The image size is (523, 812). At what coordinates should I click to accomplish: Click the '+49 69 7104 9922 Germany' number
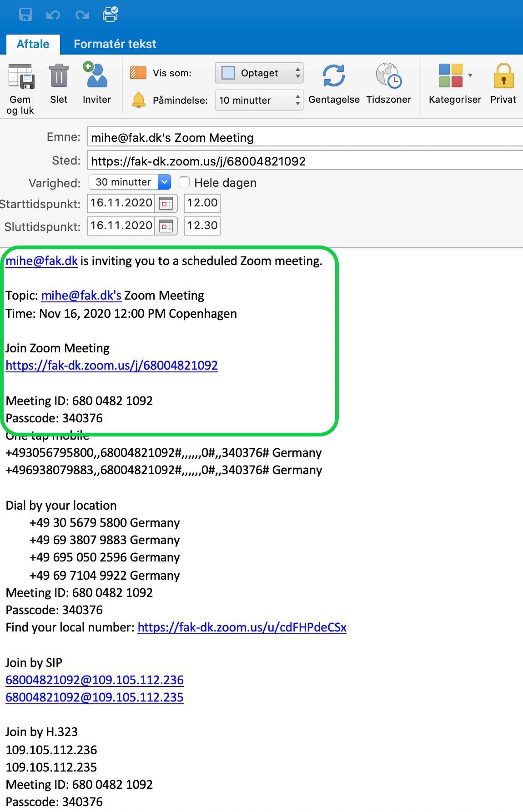(x=105, y=576)
